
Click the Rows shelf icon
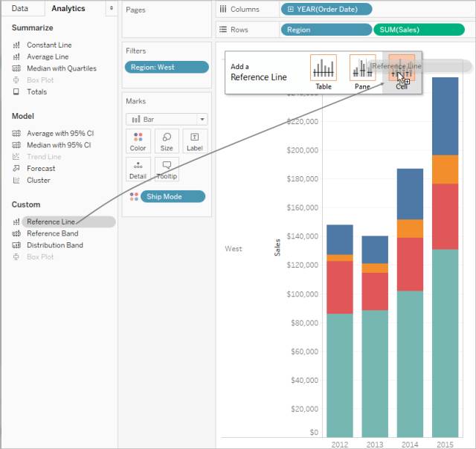point(223,30)
